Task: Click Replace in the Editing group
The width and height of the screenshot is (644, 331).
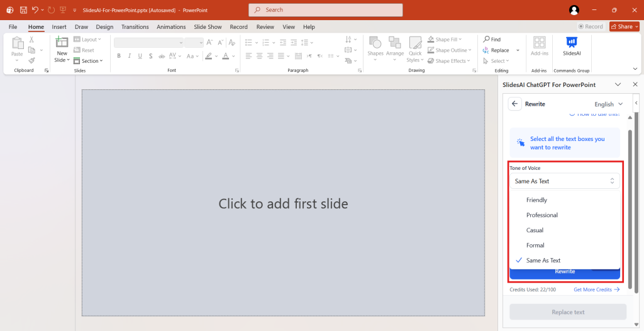Action: click(x=496, y=50)
